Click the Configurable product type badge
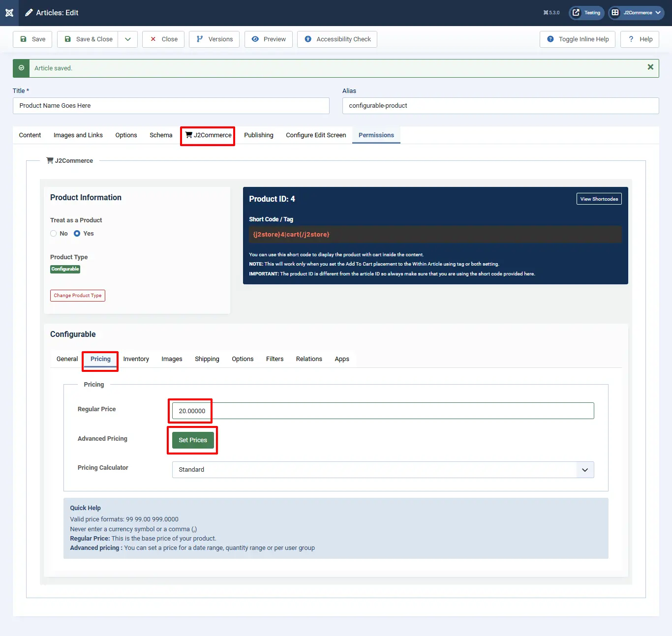The width and height of the screenshot is (672, 636). click(x=65, y=269)
